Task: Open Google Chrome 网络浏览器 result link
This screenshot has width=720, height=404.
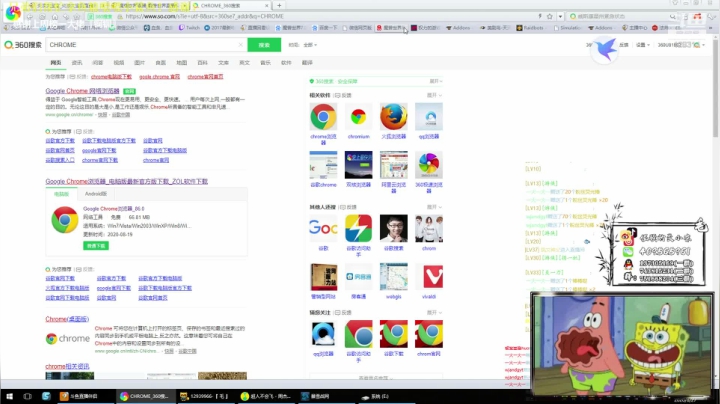Action: point(82,91)
